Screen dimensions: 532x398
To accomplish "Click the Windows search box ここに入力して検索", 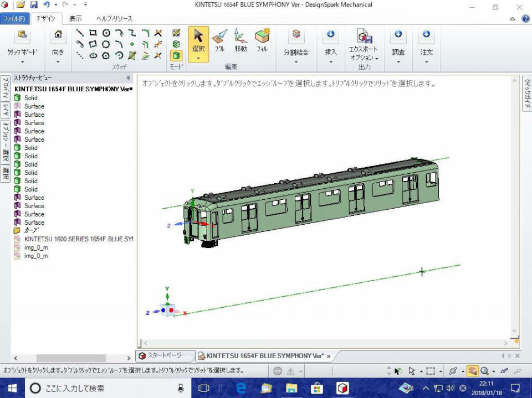I will tap(108, 388).
